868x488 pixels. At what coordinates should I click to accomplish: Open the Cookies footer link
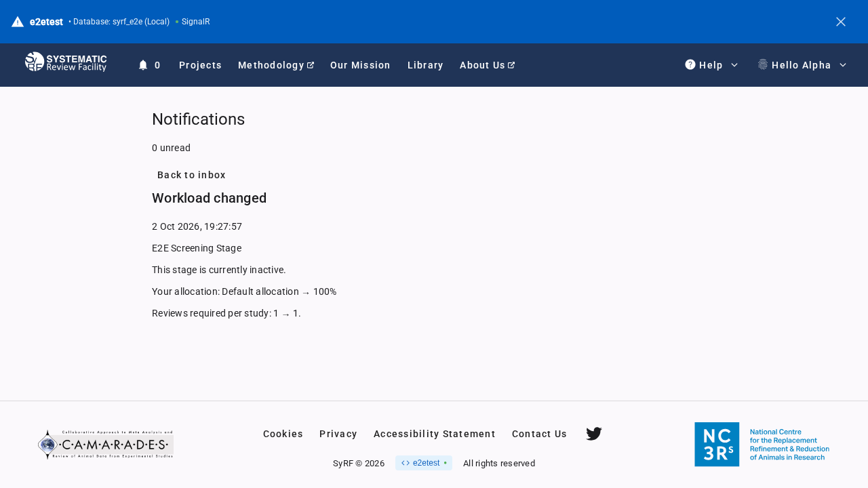(x=283, y=434)
